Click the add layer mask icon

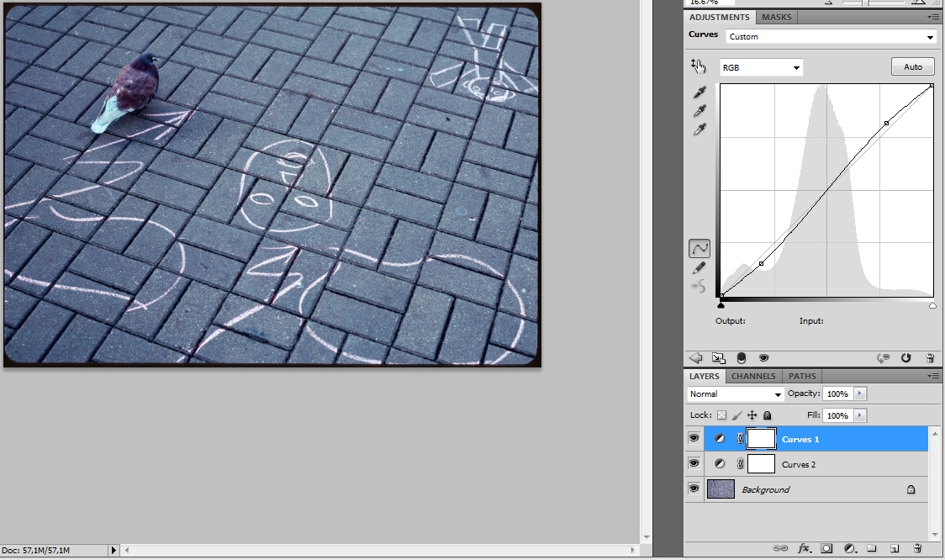[x=826, y=548]
